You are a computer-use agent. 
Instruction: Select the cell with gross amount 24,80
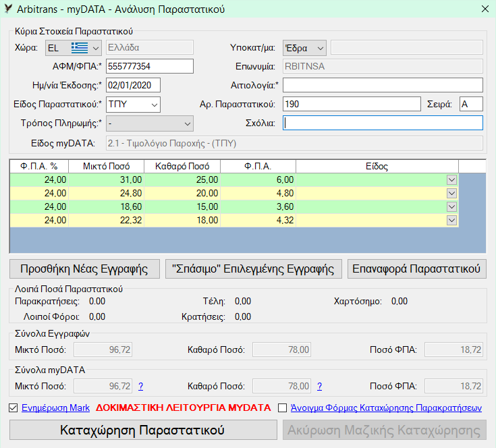point(107,193)
